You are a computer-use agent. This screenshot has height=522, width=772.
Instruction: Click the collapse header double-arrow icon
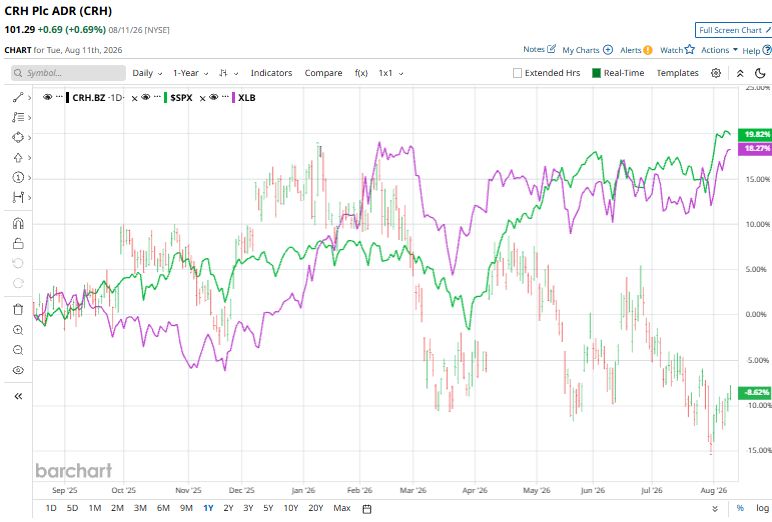tap(740, 73)
